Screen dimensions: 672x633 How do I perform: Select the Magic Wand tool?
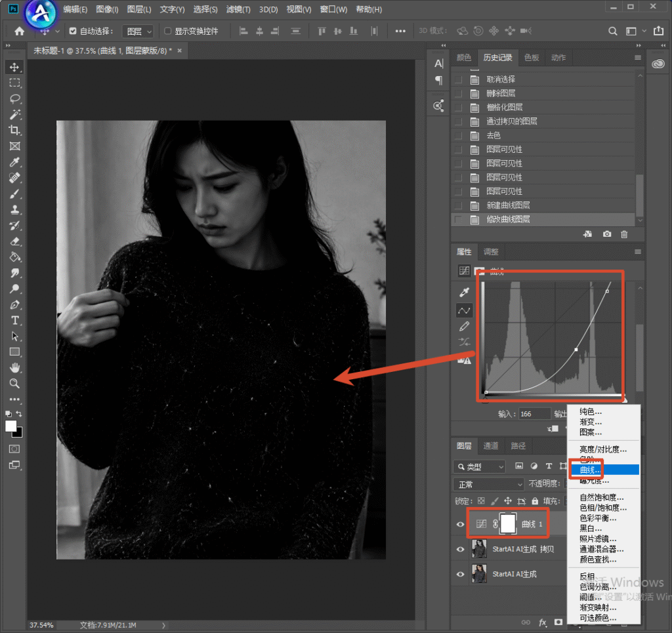click(x=14, y=114)
